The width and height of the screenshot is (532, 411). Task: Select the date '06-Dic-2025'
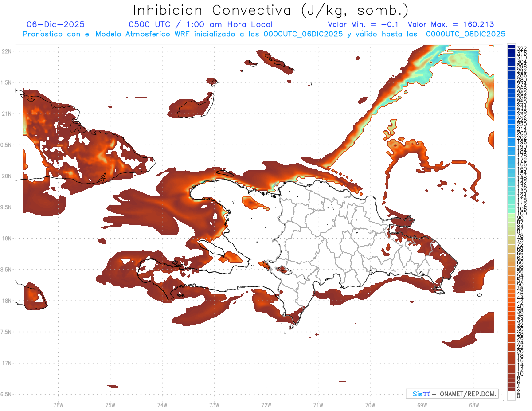click(55, 25)
